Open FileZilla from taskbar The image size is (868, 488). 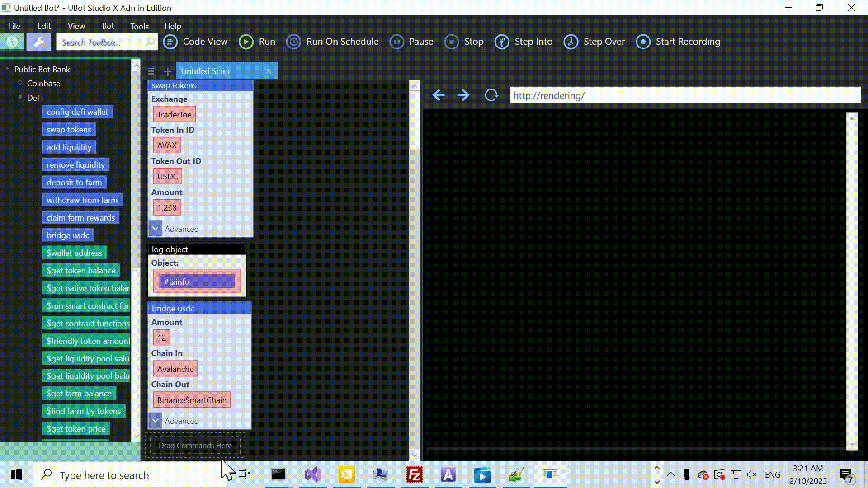tap(414, 474)
